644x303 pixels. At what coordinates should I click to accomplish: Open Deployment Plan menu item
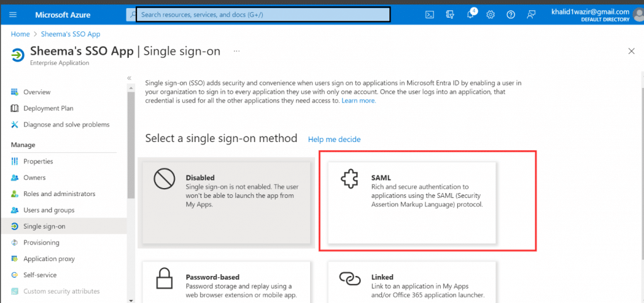tap(48, 108)
